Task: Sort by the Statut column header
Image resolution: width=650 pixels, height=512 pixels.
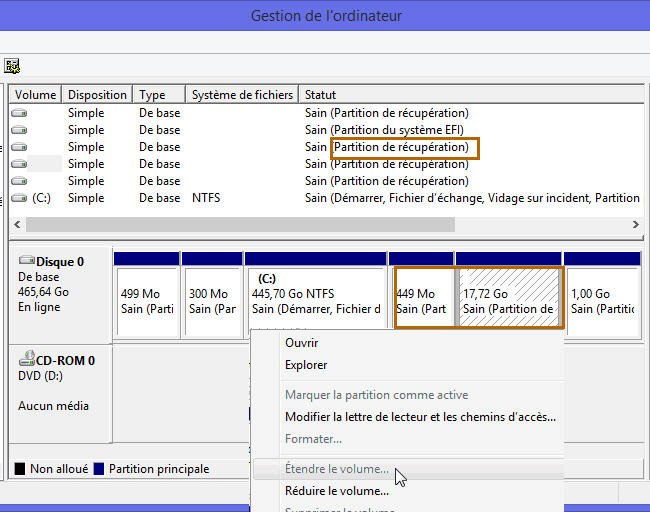Action: coord(472,95)
